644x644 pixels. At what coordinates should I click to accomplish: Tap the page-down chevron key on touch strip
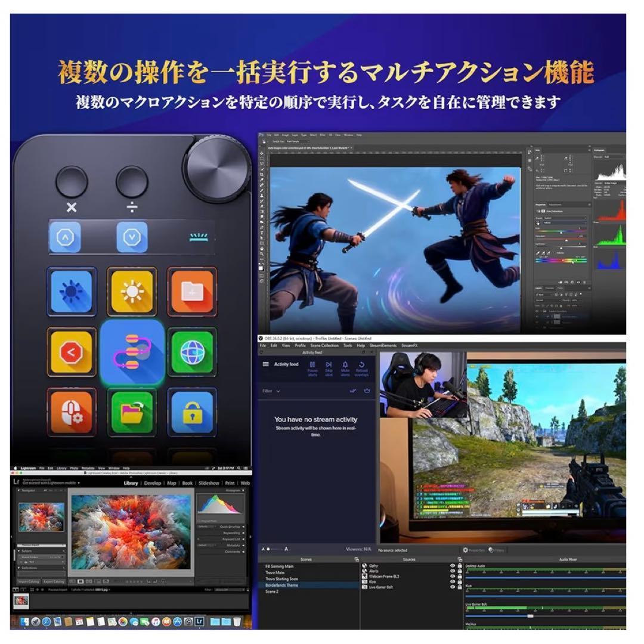click(132, 237)
